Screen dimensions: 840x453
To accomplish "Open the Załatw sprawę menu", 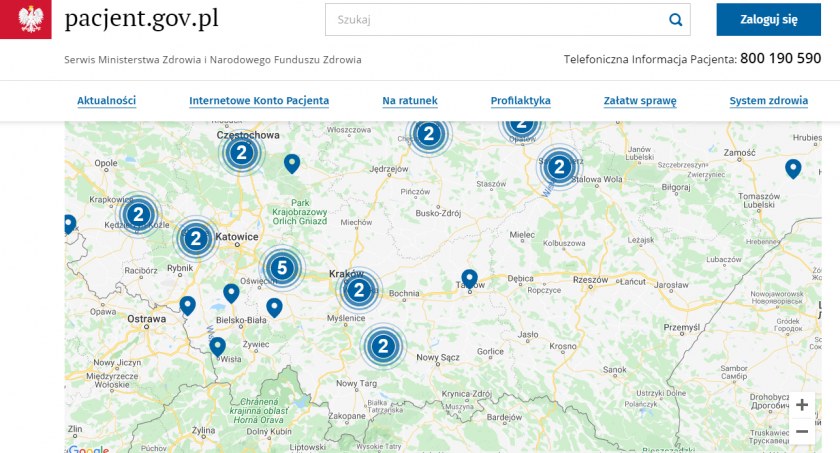I will tap(640, 101).
